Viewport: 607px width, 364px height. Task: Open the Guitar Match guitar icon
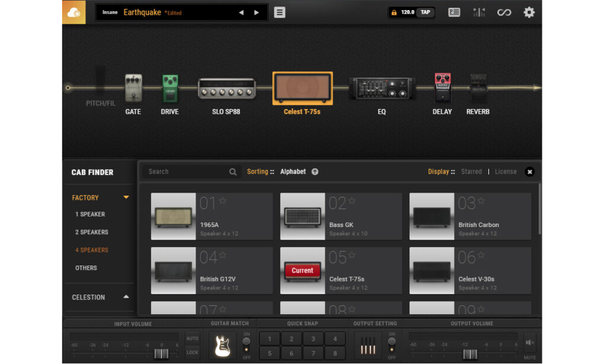pos(223,346)
